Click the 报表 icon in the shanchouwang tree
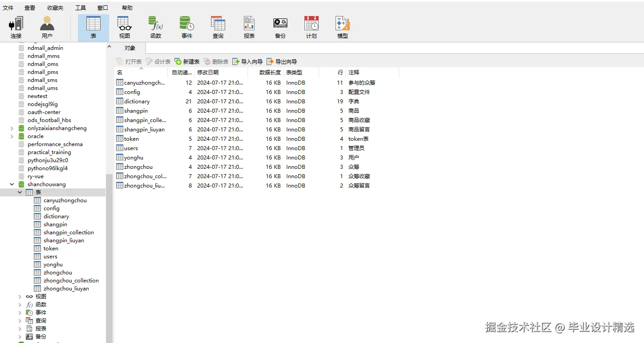 click(29, 329)
